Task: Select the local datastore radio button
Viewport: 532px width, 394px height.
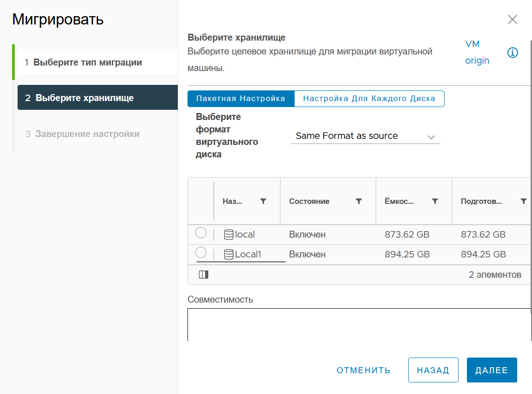Action: pyautogui.click(x=201, y=233)
